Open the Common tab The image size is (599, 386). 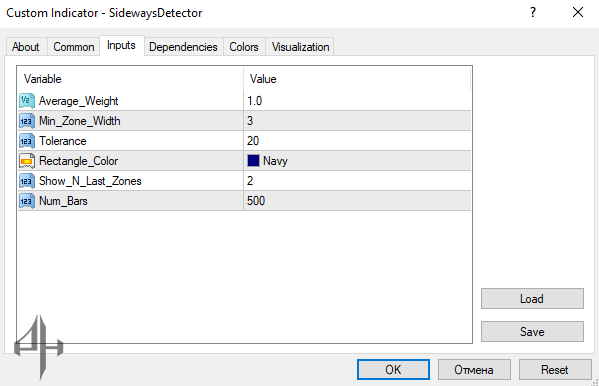click(x=74, y=47)
